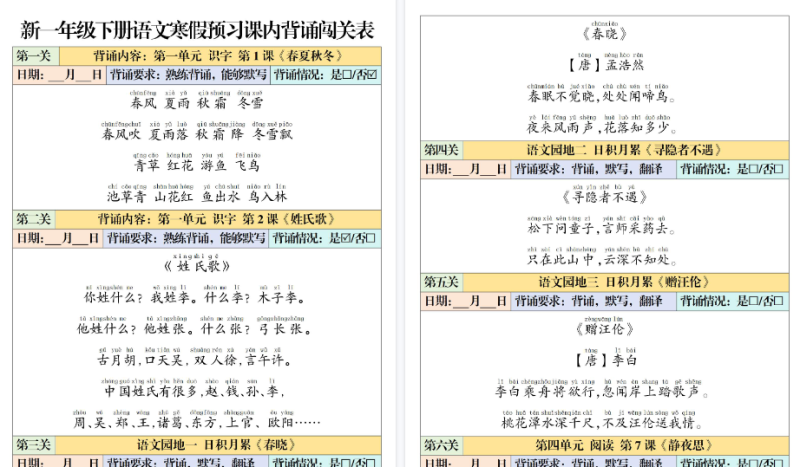Image resolution: width=800 pixels, height=467 pixels.
Task: Click the poem title 《寻隐者不遇》 in the body
Action: coord(605,197)
